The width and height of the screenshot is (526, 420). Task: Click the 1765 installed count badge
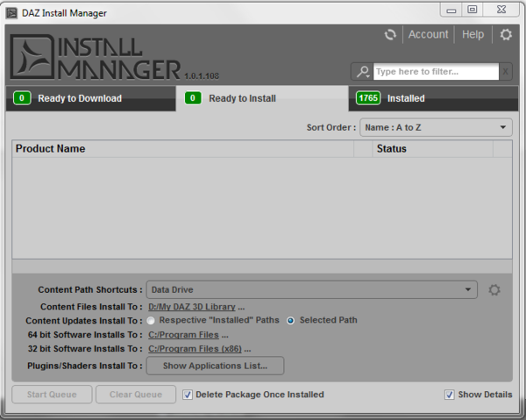(x=368, y=98)
